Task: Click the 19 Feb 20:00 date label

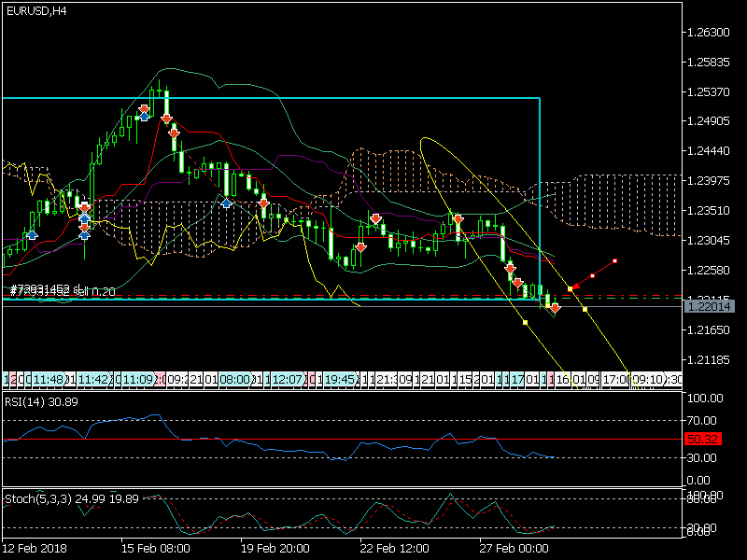Action: tap(275, 548)
